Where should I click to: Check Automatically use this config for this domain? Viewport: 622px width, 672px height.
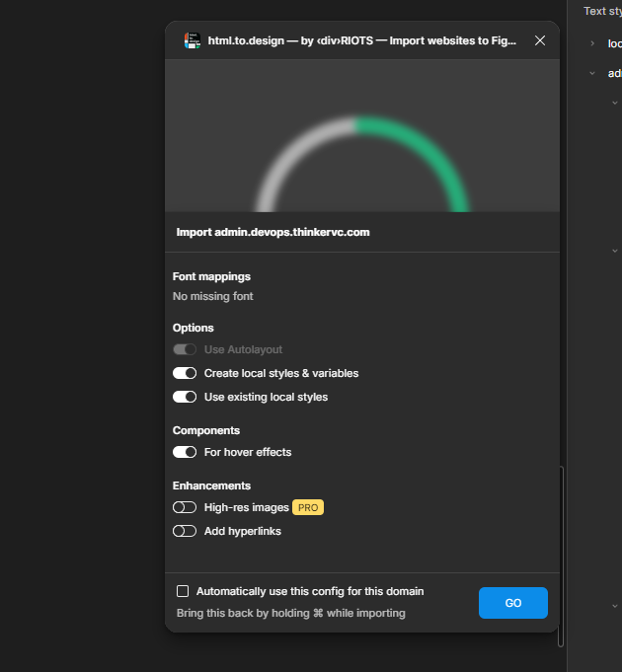183,591
